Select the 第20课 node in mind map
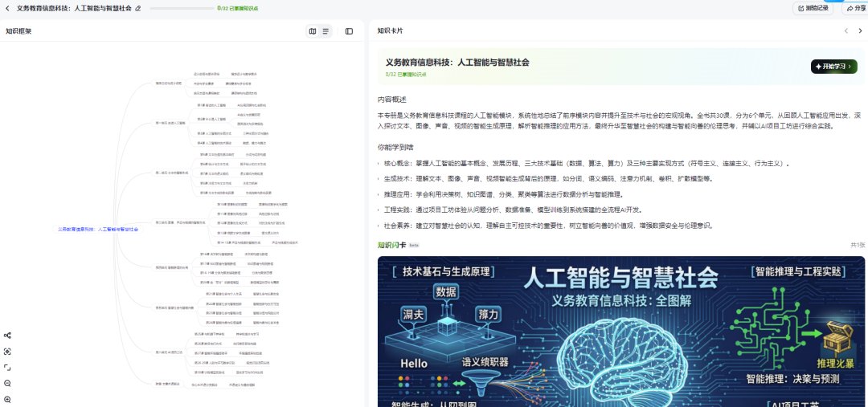 (x=219, y=282)
